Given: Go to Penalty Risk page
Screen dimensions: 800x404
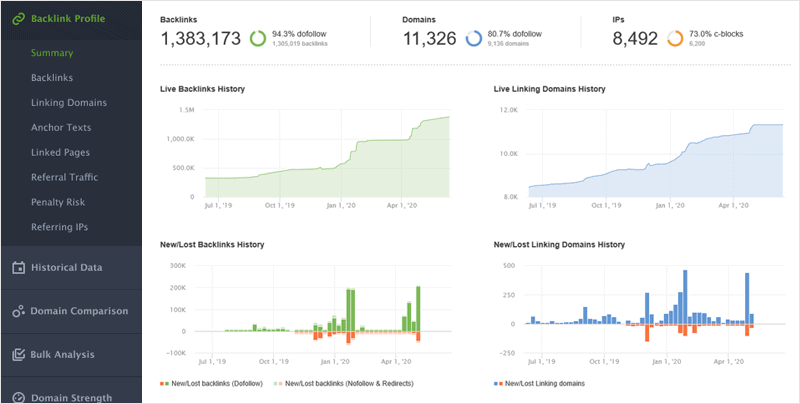Looking at the screenshot, I should tap(58, 202).
